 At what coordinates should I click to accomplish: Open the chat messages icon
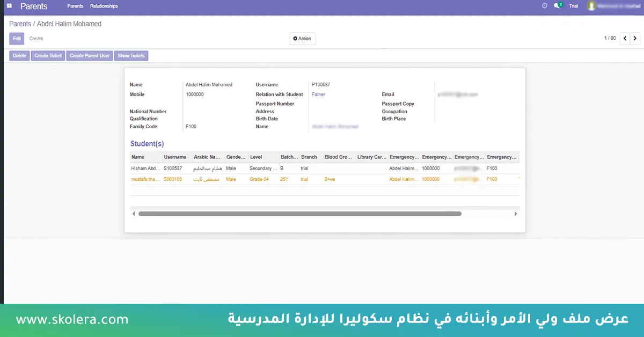point(557,6)
